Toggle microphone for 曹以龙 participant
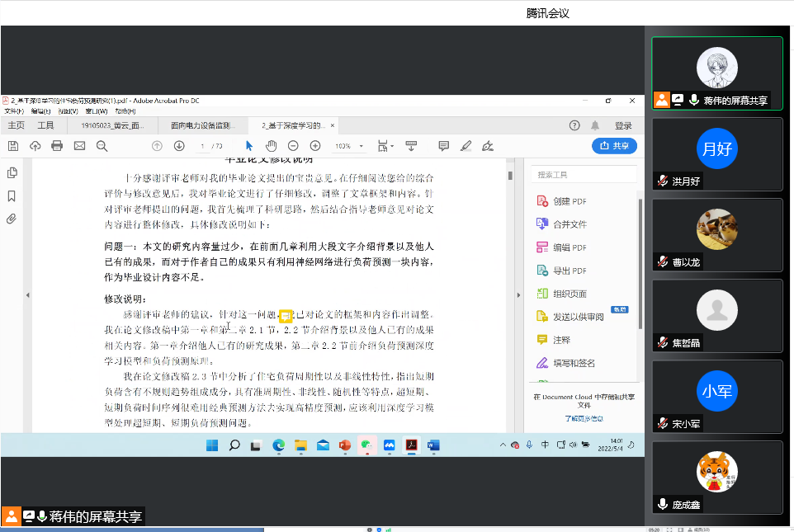Screen dimensions: 794x532 point(662,262)
